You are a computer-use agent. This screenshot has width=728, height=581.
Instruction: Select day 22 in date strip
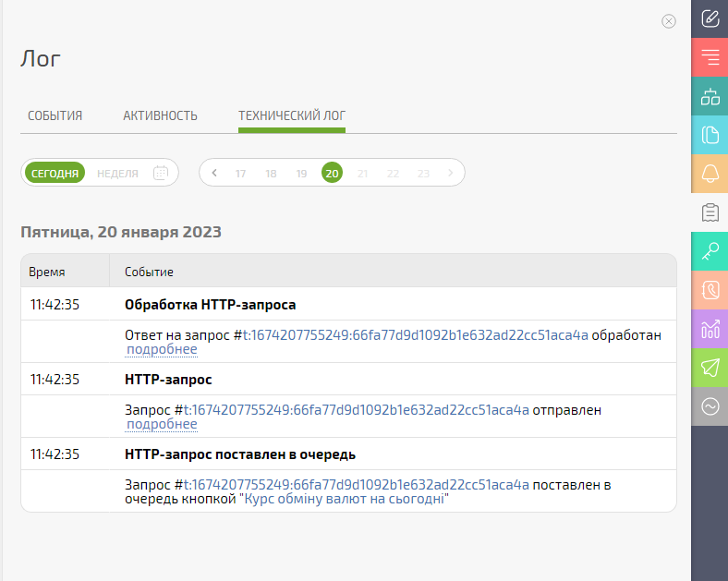tap(393, 174)
